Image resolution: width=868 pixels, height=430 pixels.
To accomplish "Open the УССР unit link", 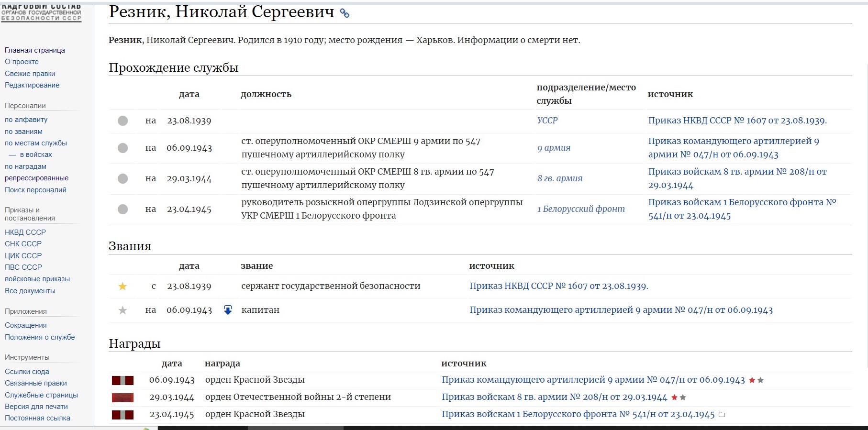I will [x=547, y=121].
